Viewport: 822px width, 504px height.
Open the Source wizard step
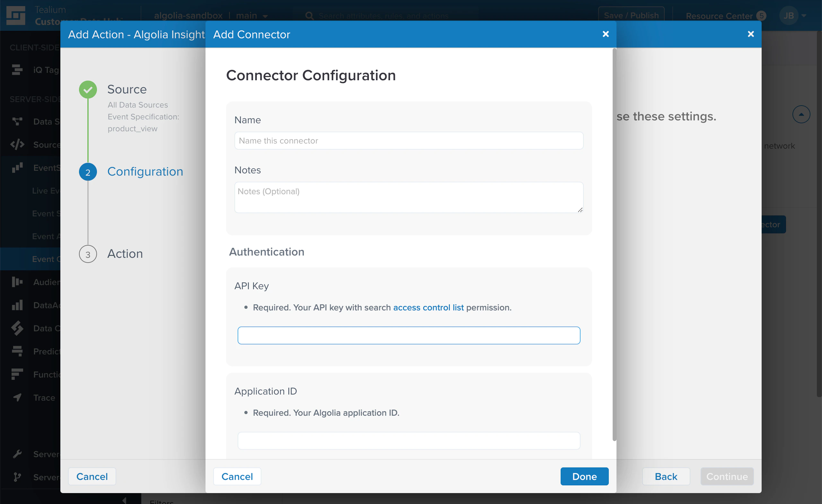coord(127,89)
